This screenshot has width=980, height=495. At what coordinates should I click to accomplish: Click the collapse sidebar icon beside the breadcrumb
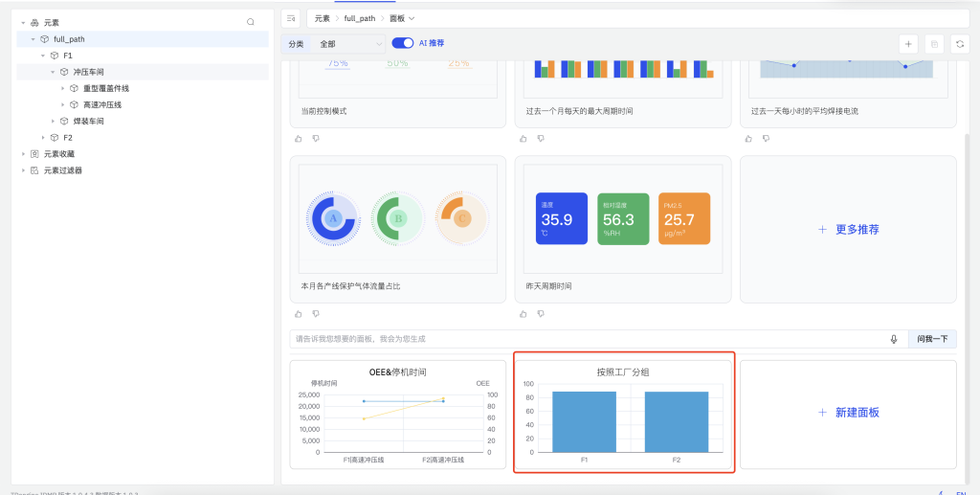click(x=291, y=18)
